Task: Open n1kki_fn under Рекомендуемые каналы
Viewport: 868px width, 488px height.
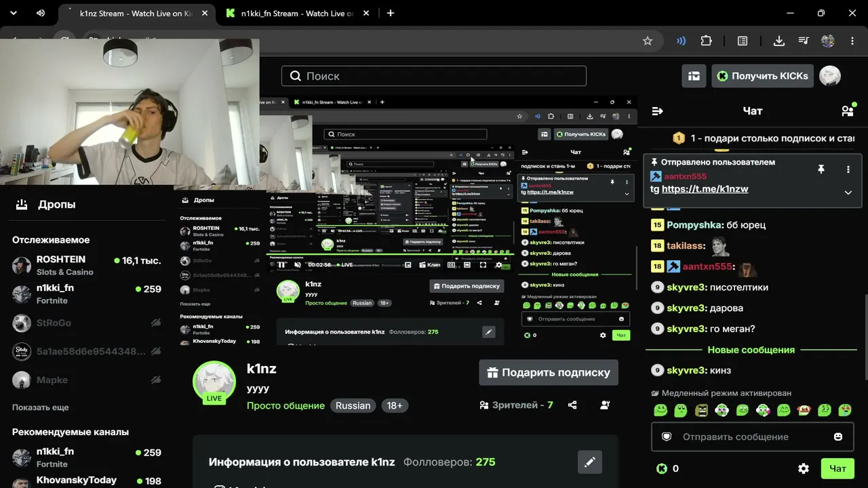Action: tap(86, 457)
